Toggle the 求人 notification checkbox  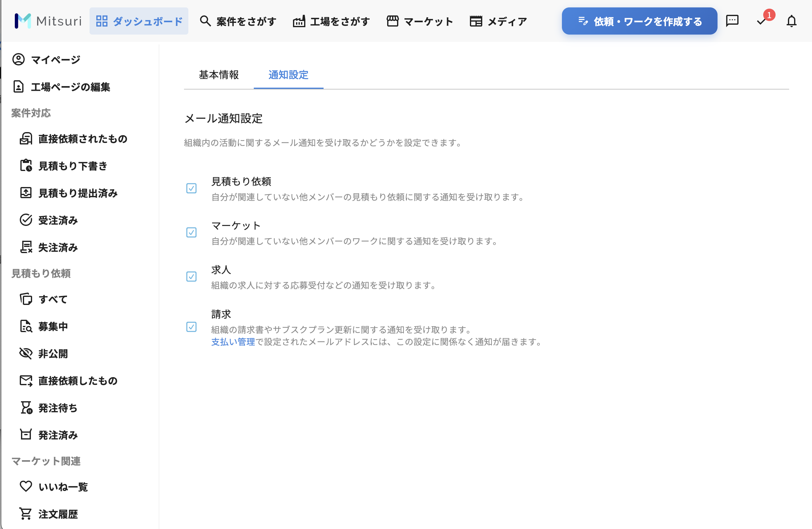pos(191,277)
